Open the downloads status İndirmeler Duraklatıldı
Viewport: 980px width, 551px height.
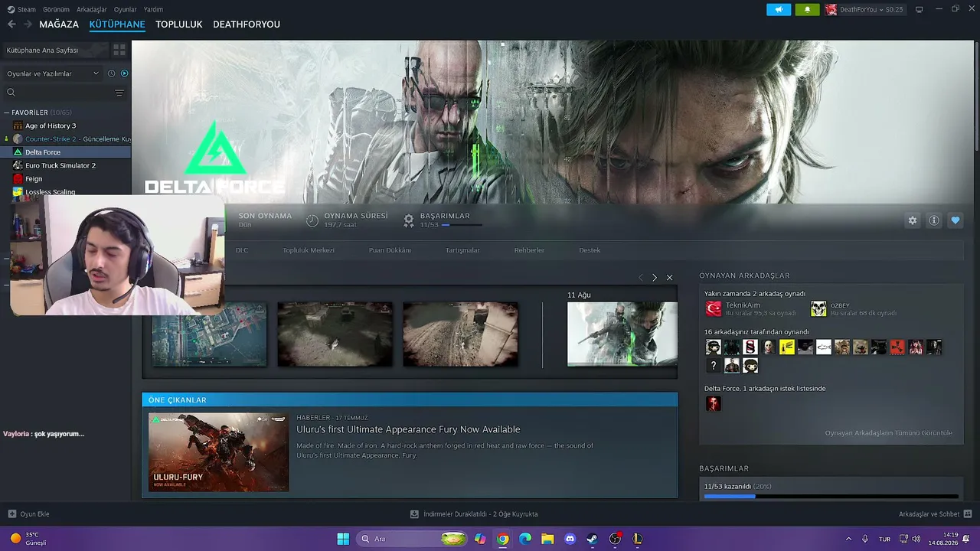[474, 514]
